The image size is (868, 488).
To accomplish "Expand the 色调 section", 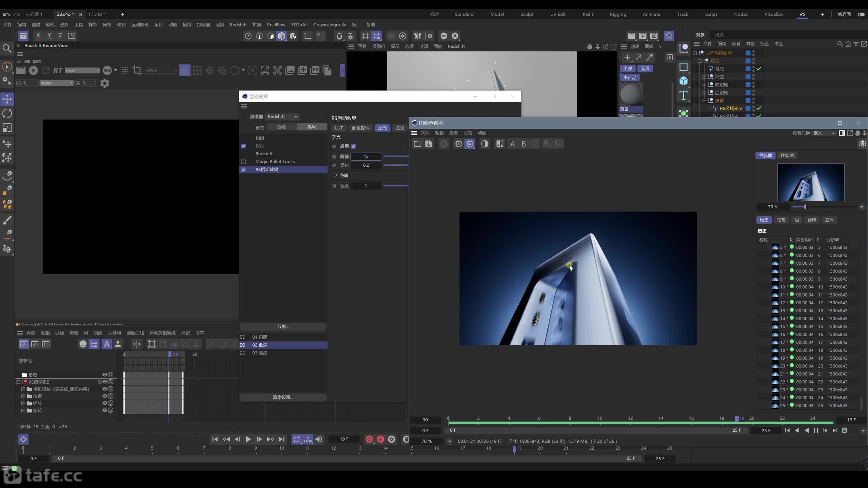I will click(336, 175).
